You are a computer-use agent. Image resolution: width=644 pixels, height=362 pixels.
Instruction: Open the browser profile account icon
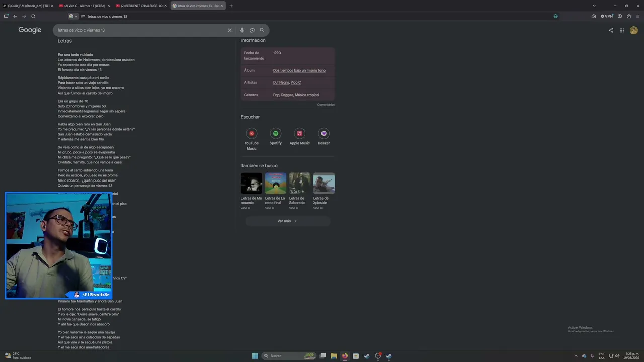pyautogui.click(x=620, y=16)
